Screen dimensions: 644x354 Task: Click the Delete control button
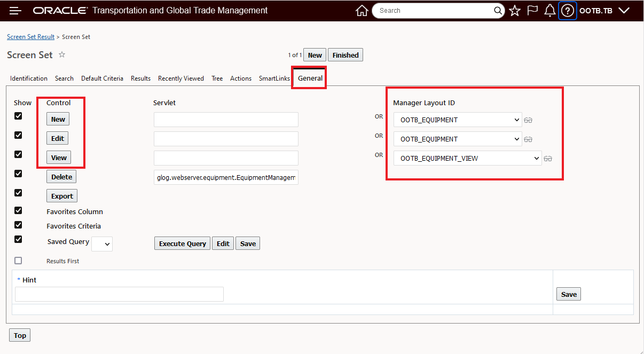pyautogui.click(x=61, y=177)
